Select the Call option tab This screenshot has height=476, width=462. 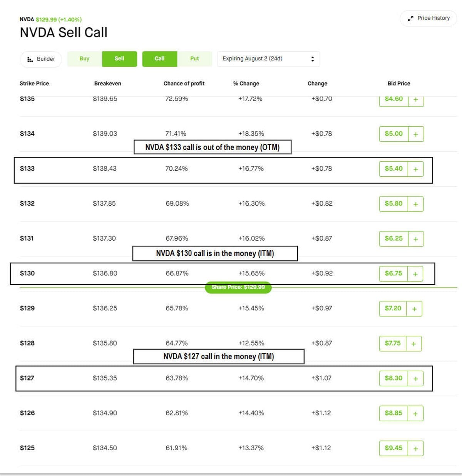coord(159,59)
